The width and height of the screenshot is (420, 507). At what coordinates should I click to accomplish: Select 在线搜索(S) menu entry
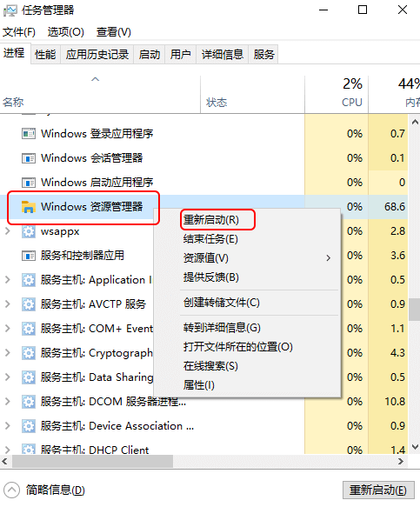click(x=210, y=366)
